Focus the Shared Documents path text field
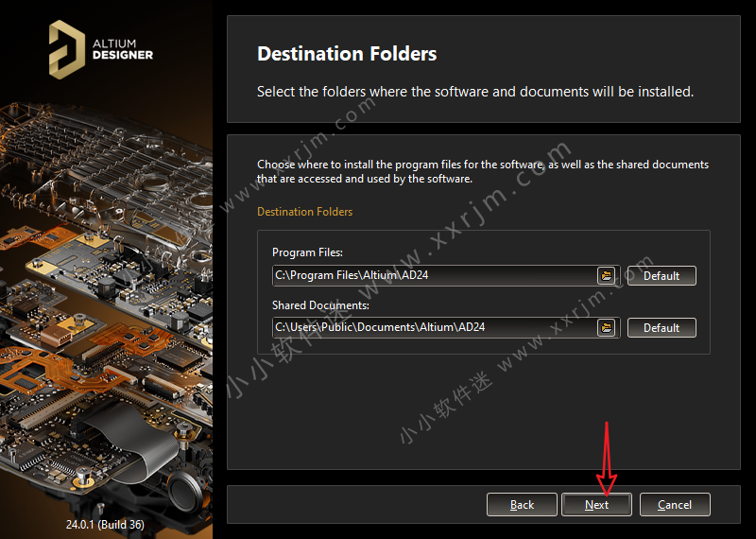 pos(433,327)
